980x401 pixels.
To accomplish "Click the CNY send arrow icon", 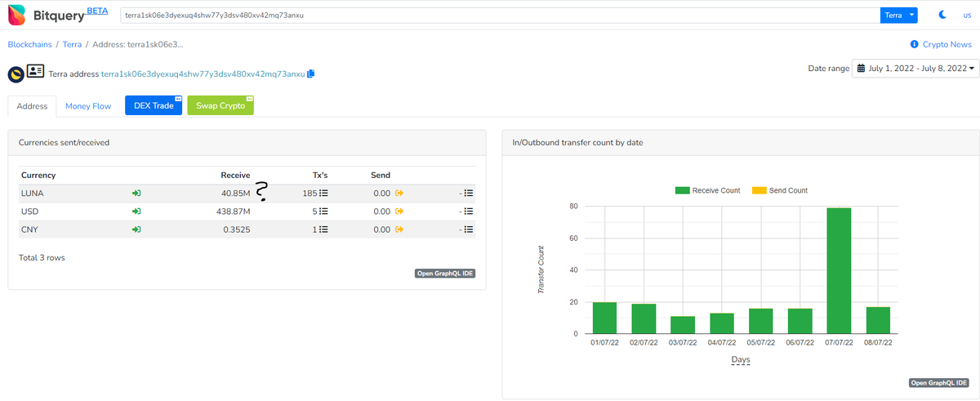I will tap(399, 230).
